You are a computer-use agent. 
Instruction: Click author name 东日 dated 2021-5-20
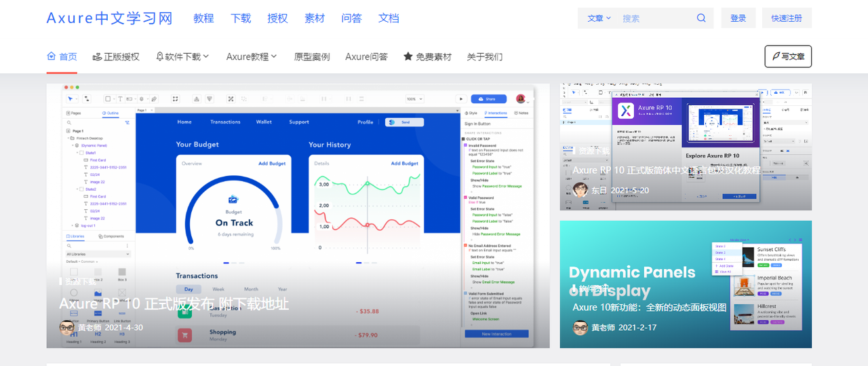tap(599, 190)
